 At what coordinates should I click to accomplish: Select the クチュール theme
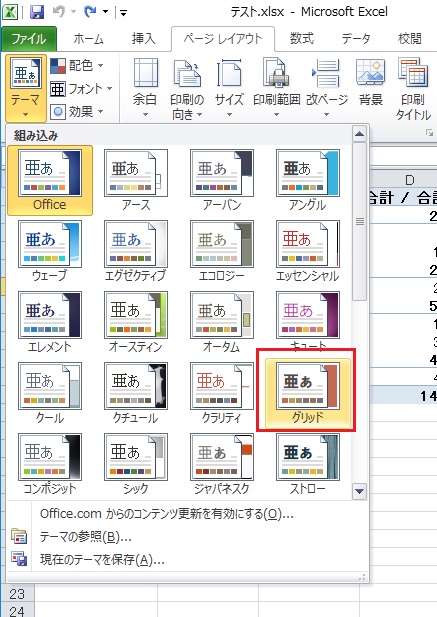point(136,393)
